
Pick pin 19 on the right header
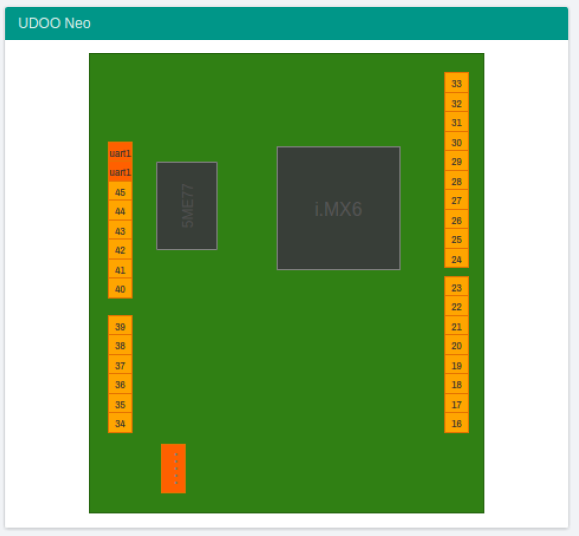456,365
